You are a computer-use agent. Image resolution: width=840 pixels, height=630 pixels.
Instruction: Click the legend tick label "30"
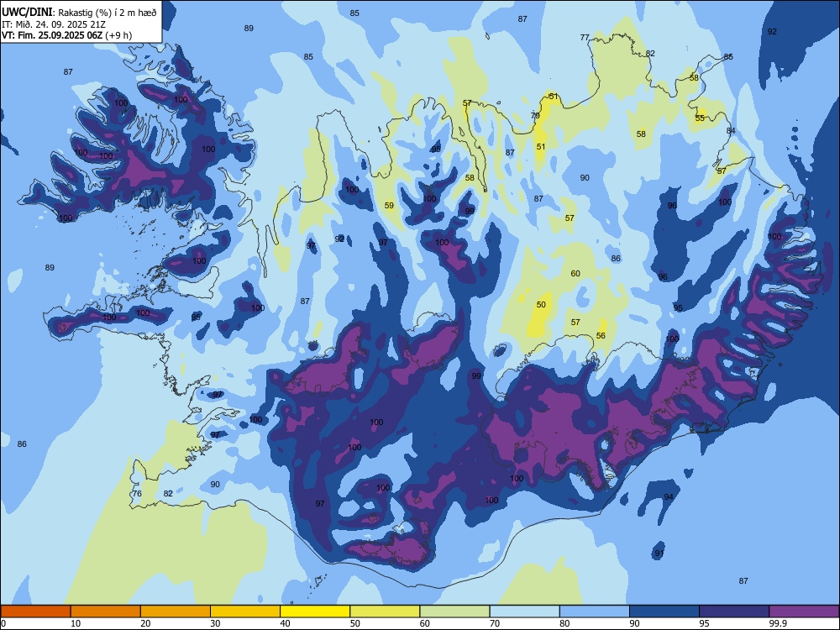point(215,623)
